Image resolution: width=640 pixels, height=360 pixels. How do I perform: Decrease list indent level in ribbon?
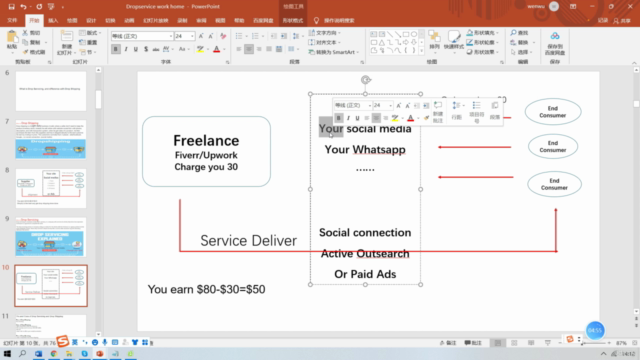pyautogui.click(x=273, y=36)
